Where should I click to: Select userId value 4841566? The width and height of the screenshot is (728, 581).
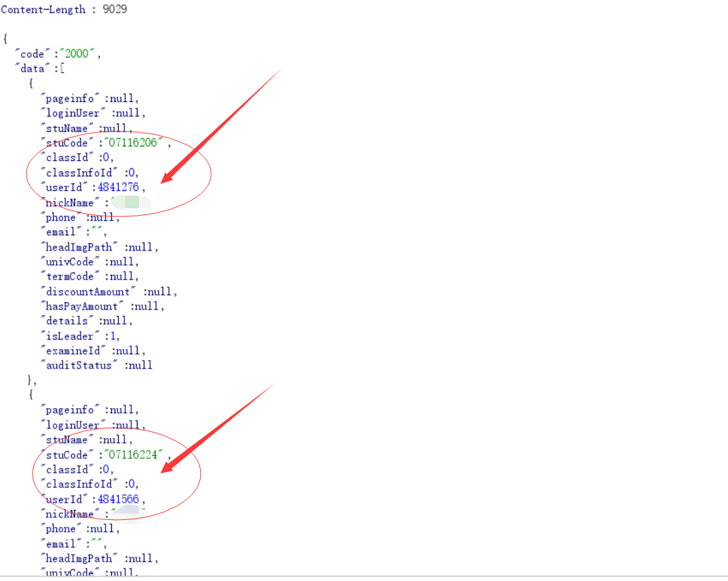pyautogui.click(x=118, y=499)
